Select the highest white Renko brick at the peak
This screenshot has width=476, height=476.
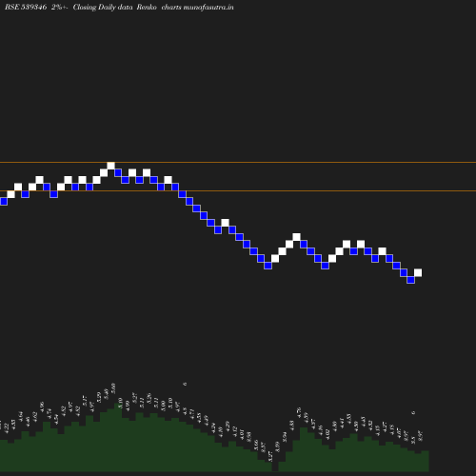coord(110,166)
